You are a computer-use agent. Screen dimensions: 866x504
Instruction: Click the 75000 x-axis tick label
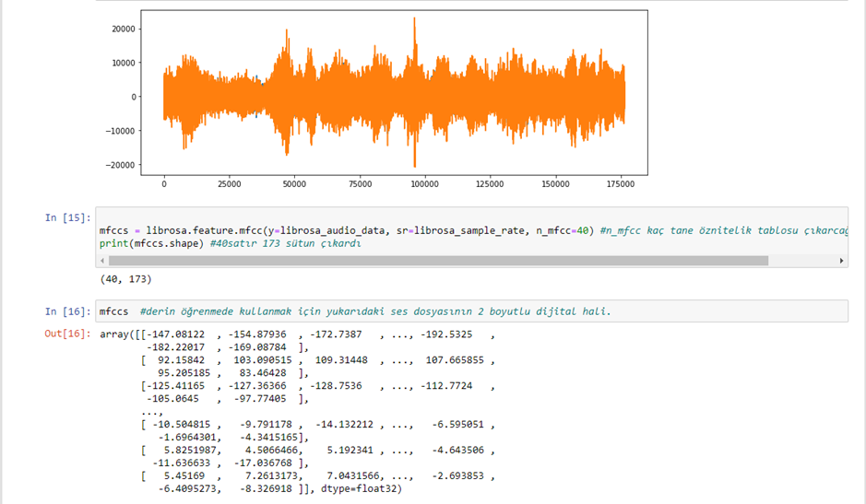[x=360, y=184]
